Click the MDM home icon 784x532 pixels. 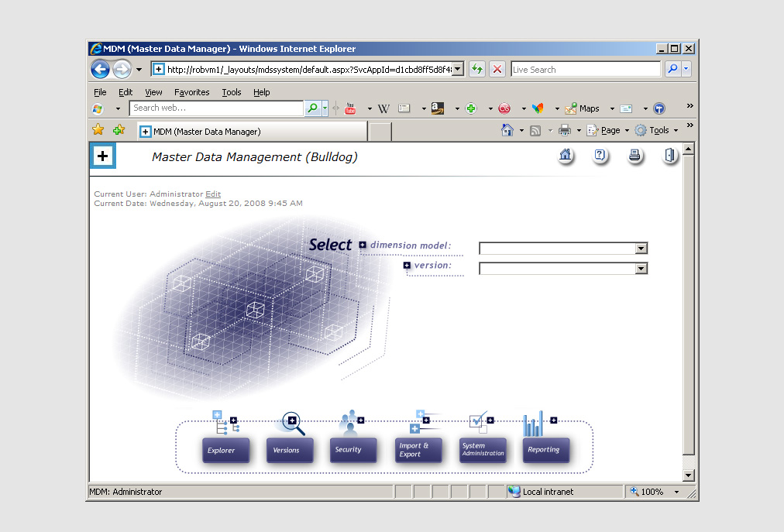tap(566, 156)
